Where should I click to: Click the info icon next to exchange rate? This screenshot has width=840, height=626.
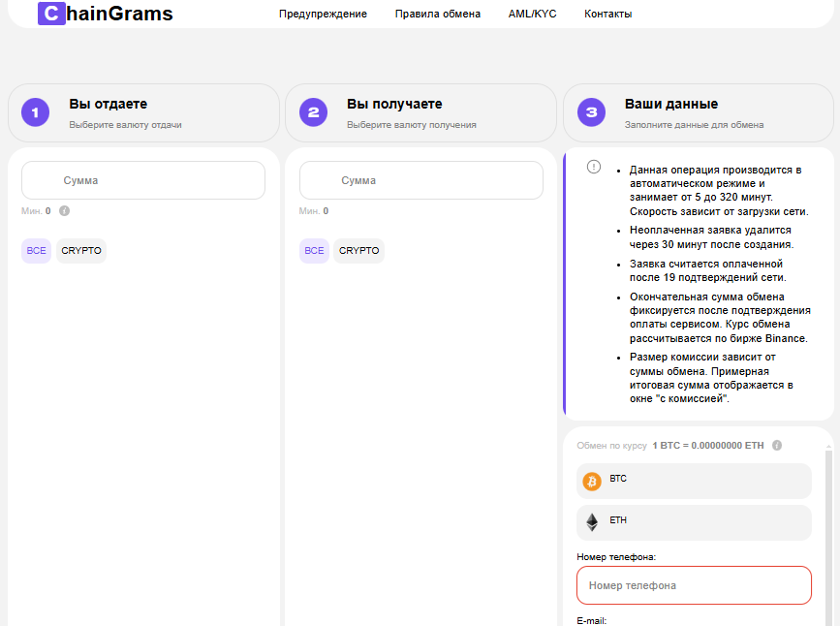(777, 446)
